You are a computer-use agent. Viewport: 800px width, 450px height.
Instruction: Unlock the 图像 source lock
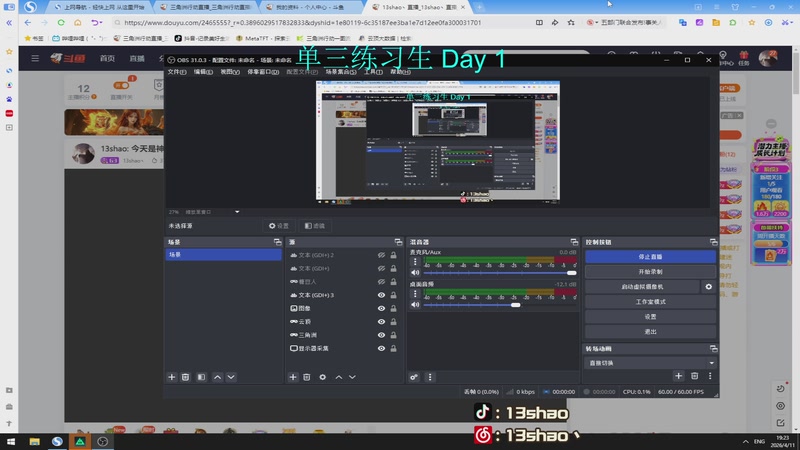tap(393, 308)
